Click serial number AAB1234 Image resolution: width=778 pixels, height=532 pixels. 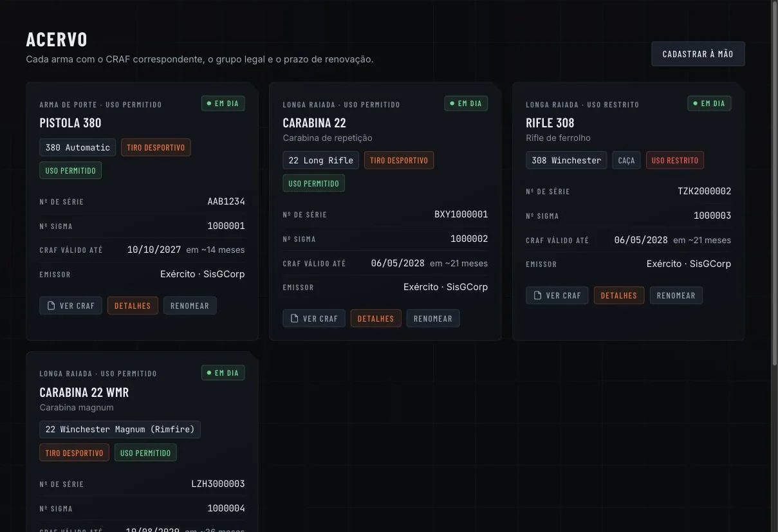point(226,201)
